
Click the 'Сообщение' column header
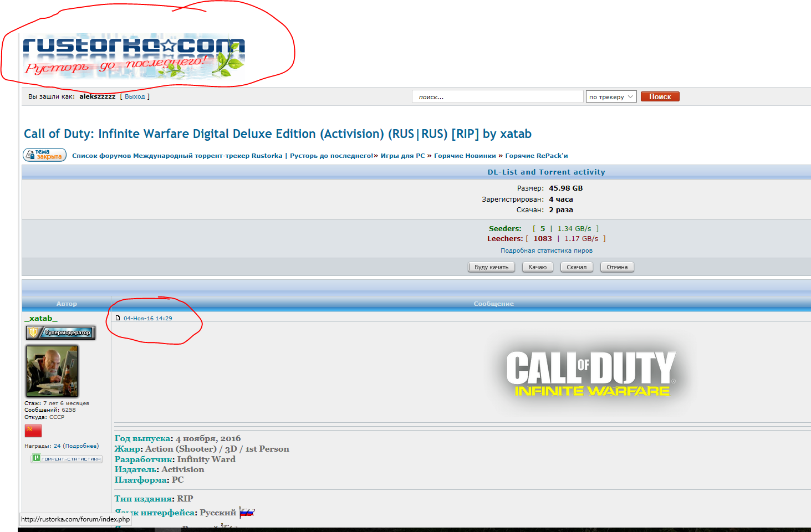[493, 304]
